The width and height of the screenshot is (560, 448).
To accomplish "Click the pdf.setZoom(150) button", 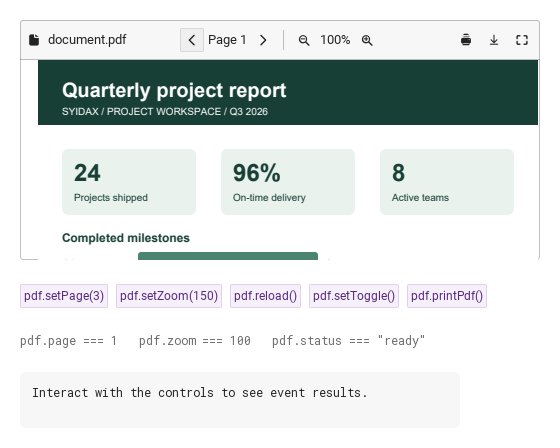I will tap(169, 296).
